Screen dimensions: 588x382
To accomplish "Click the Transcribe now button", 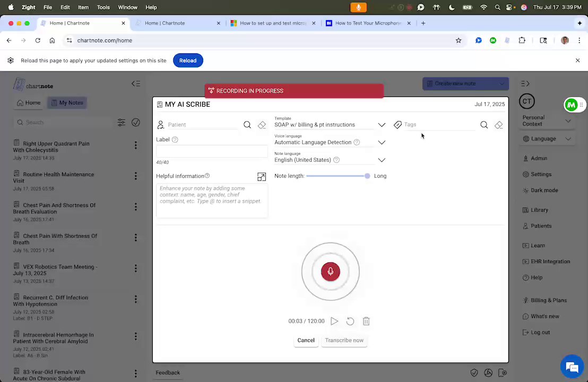I will pyautogui.click(x=344, y=341).
